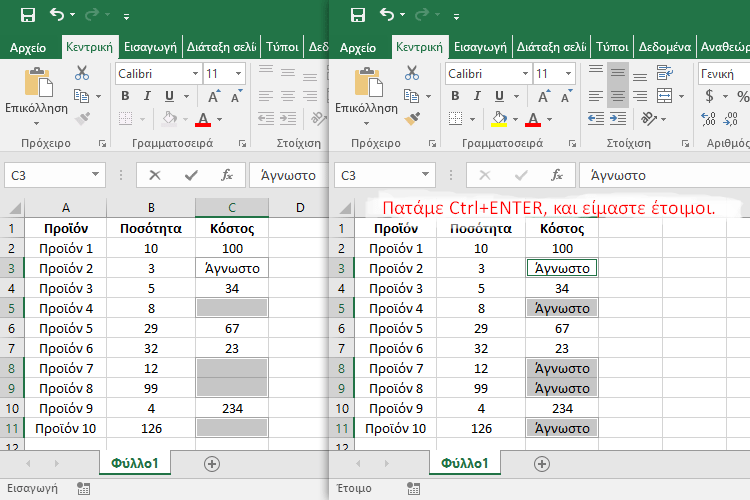This screenshot has height=500, width=750.
Task: Expand Name Box C3 dropdown in left window
Action: click(95, 175)
